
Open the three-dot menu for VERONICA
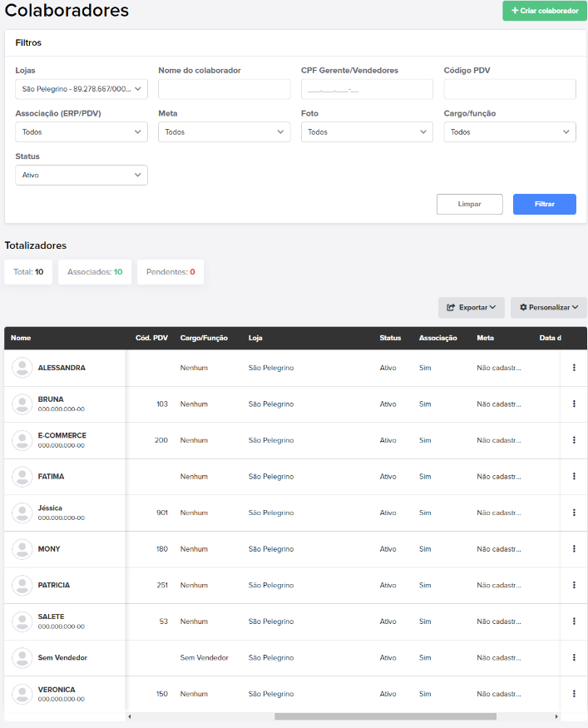coord(574,694)
